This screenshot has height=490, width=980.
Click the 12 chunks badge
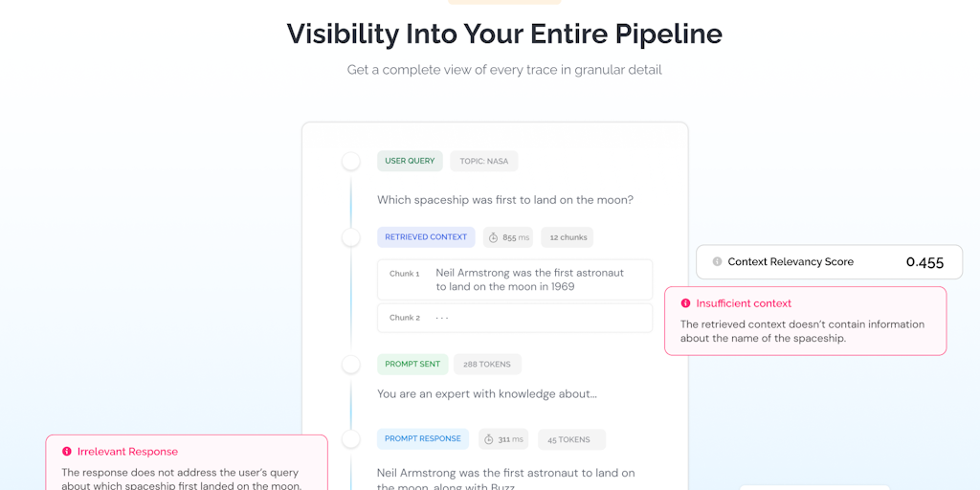tap(567, 237)
